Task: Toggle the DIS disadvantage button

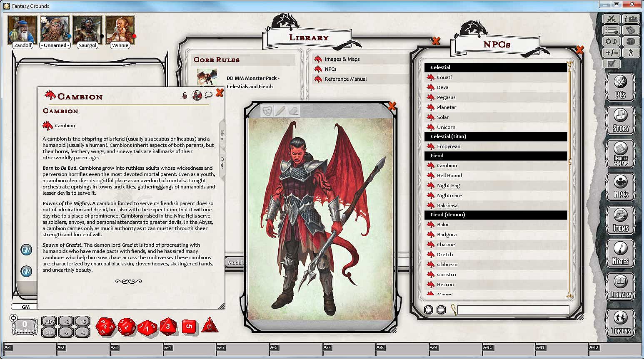Action: (49, 332)
